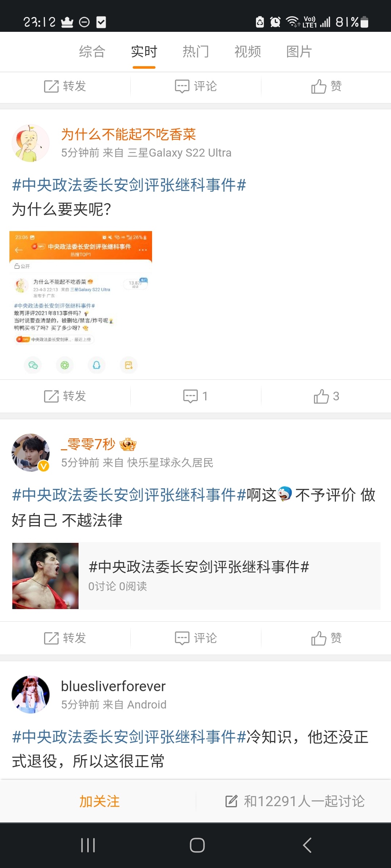Tap the topmost 赞 thumbs-up icon
391x868 pixels.
[x=319, y=86]
